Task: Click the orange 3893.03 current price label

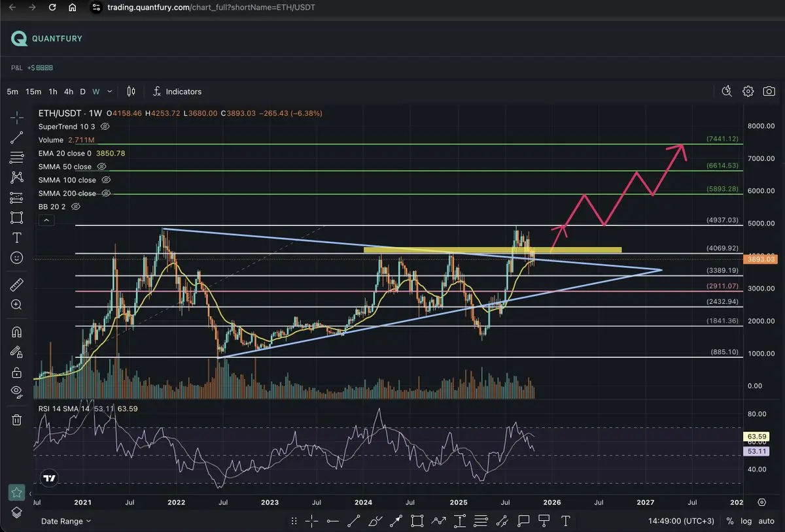Action: point(759,259)
